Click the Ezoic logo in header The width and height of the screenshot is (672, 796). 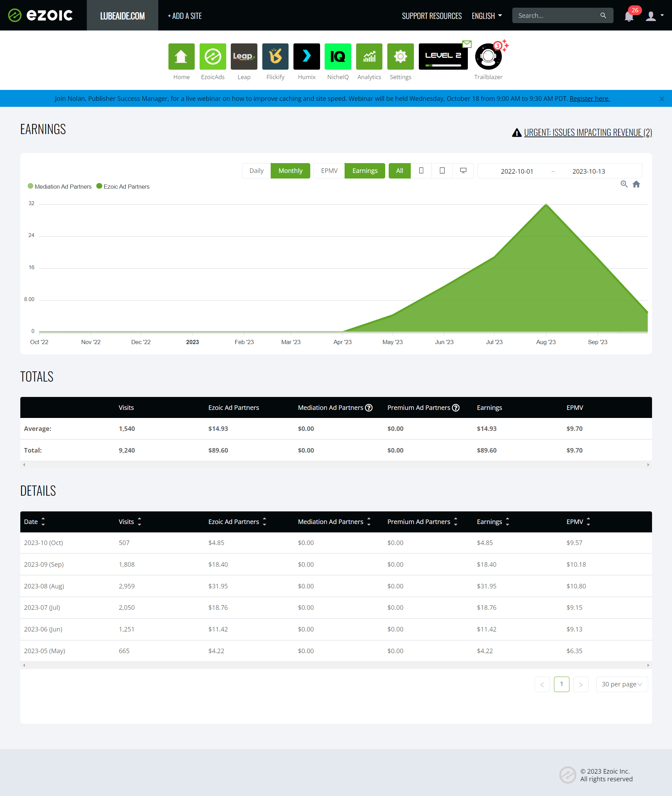[40, 15]
